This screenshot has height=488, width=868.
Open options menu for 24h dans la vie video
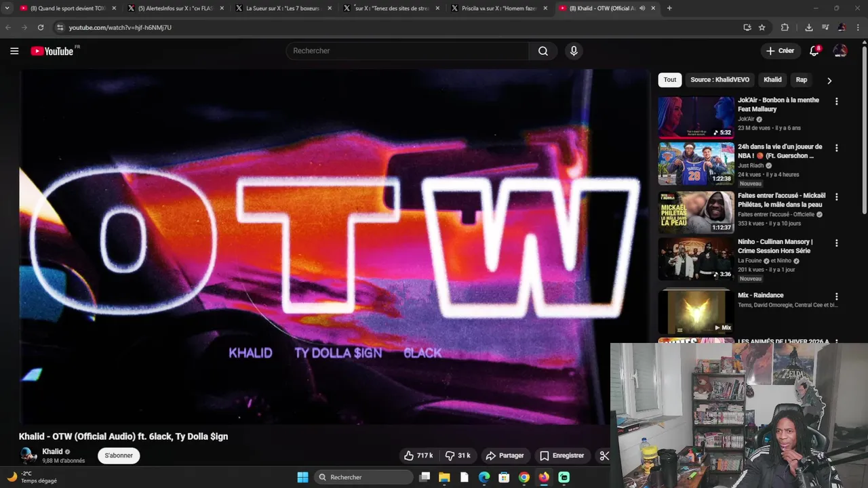836,148
